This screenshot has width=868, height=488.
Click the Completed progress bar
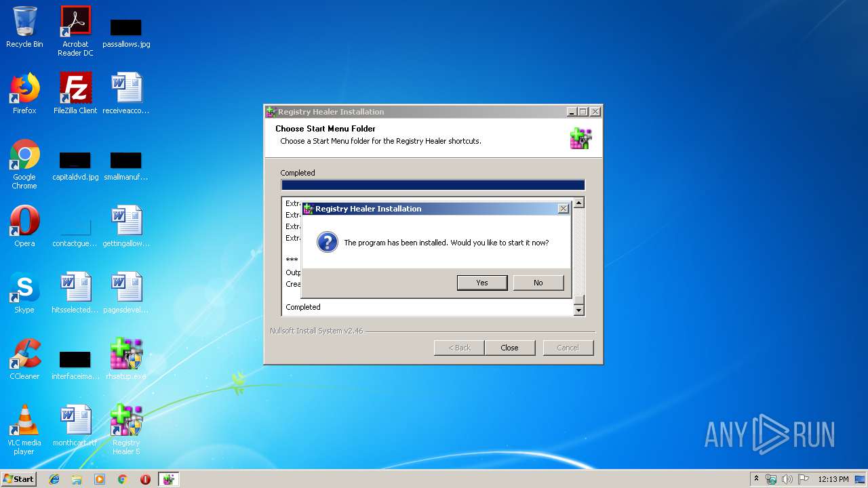(433, 185)
